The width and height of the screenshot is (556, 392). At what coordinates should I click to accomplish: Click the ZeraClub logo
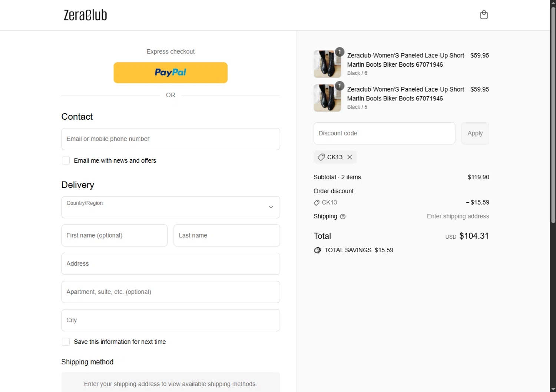85,15
